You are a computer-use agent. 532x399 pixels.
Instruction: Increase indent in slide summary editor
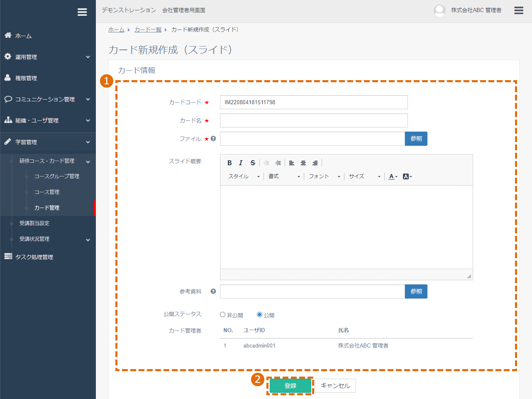278,163
